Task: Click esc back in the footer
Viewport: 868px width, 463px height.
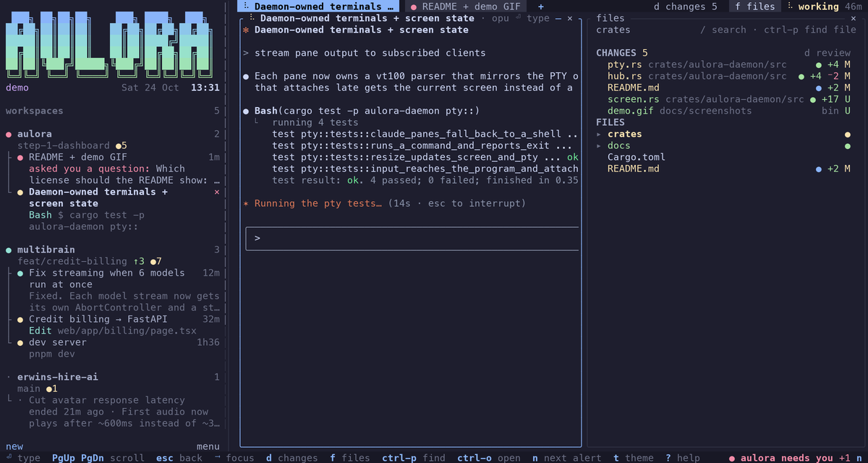Action: [x=179, y=458]
